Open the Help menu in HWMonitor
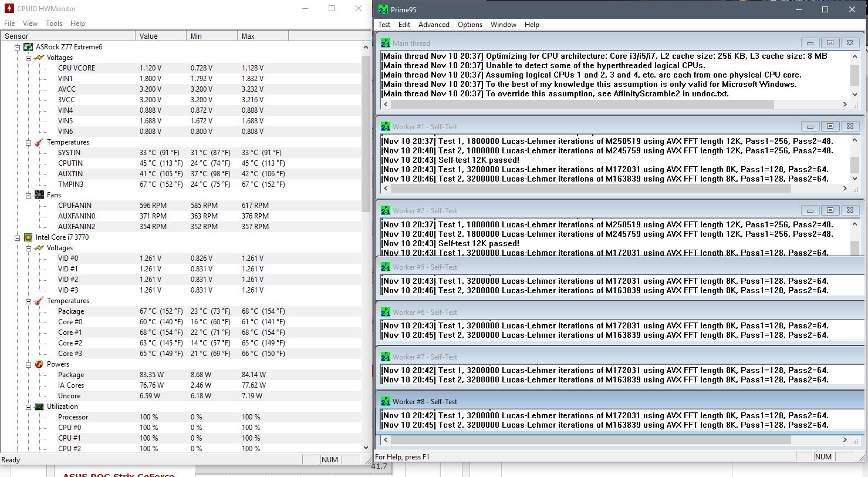Image resolution: width=868 pixels, height=477 pixels. coord(77,23)
